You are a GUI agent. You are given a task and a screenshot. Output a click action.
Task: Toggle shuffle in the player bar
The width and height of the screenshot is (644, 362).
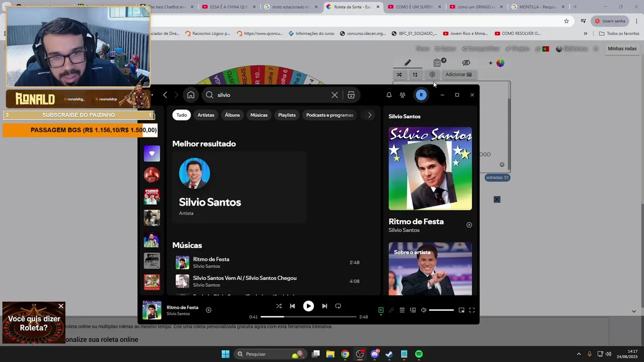coord(279,306)
